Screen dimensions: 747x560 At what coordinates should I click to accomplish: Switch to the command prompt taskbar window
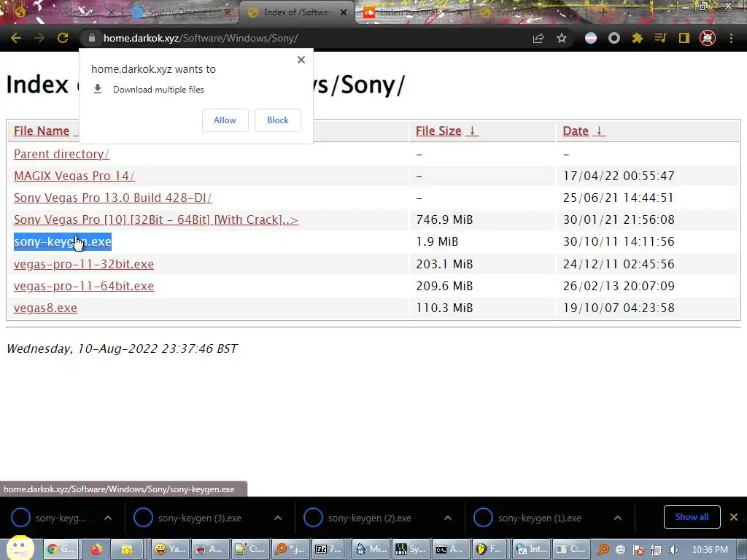(x=449, y=550)
